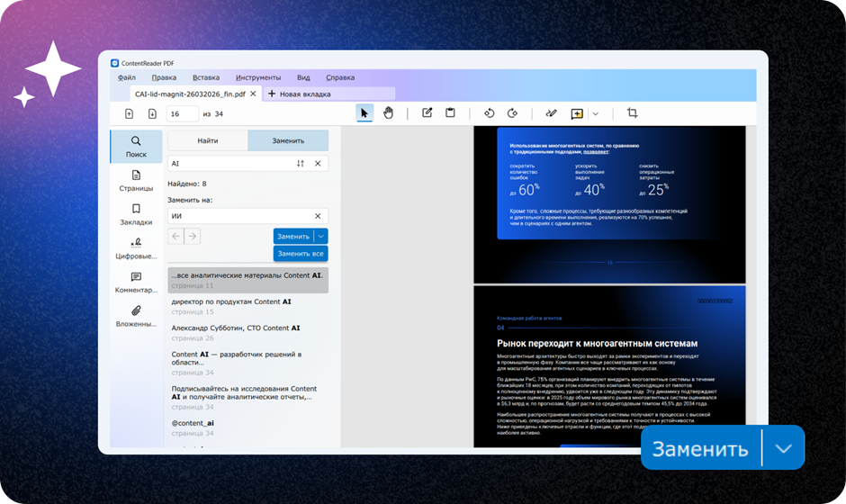
Task: Open the Страницы sidebar panel
Action: [136, 181]
